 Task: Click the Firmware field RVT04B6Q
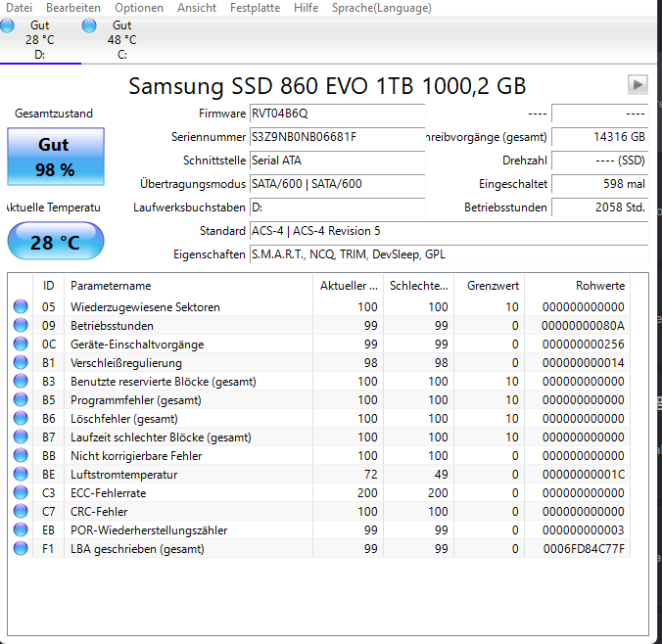(x=337, y=114)
